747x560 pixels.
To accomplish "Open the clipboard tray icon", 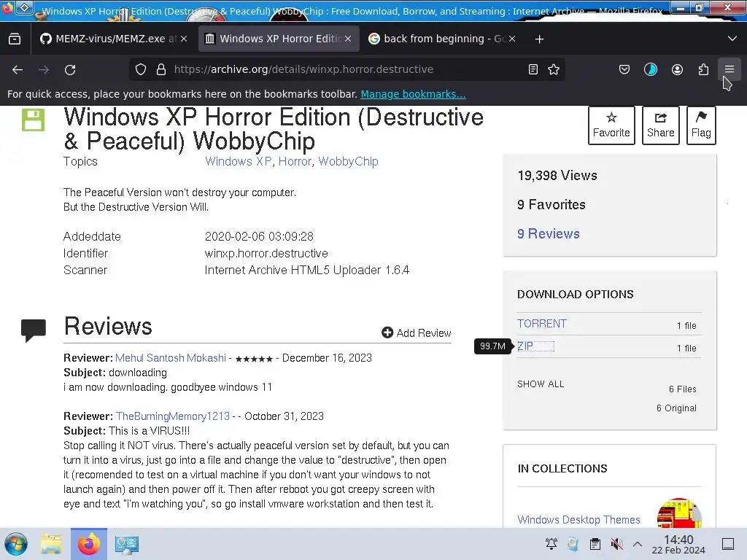I will click(595, 544).
